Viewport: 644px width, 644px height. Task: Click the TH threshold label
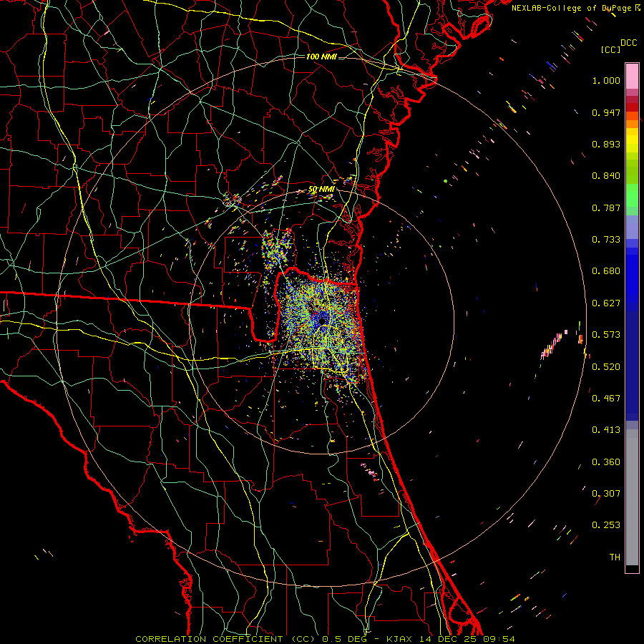click(x=615, y=557)
